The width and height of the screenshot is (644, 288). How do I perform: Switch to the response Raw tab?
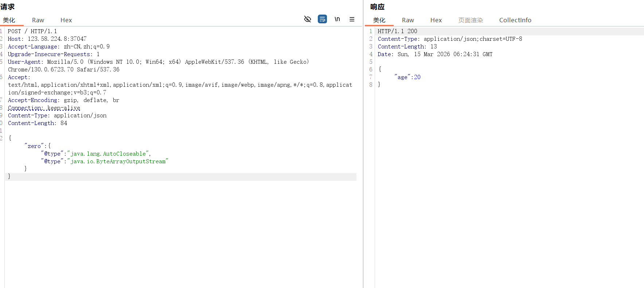tap(408, 20)
